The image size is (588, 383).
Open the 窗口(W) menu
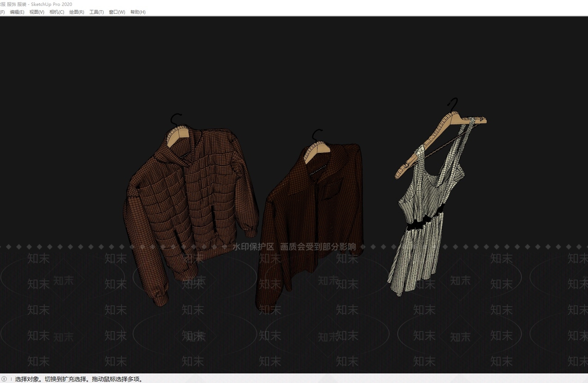pyautogui.click(x=117, y=12)
